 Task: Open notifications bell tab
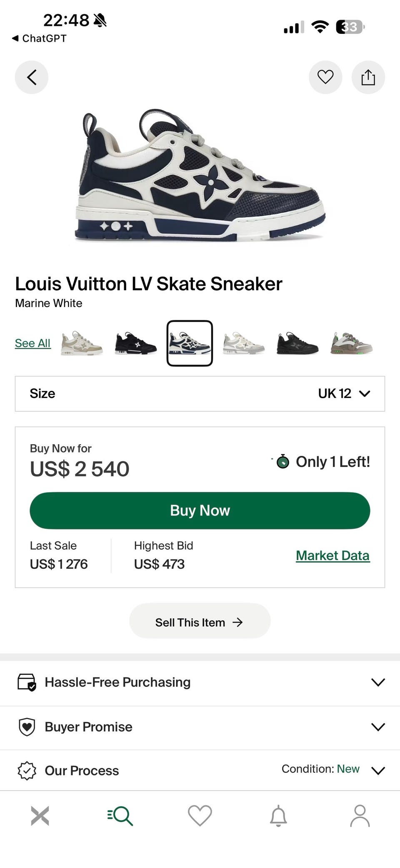click(x=278, y=815)
